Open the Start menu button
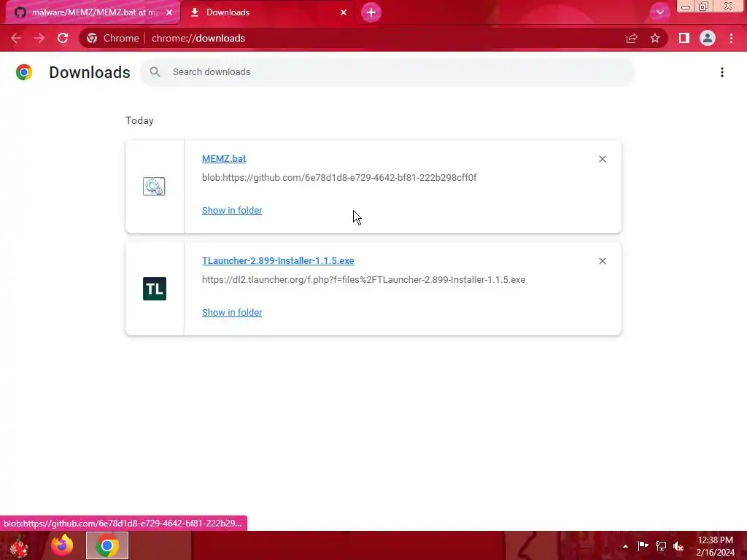The width and height of the screenshot is (747, 560). pos(19,545)
